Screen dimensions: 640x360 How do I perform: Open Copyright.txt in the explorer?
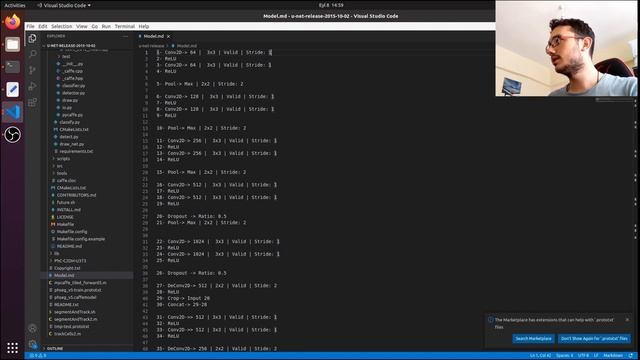pos(67,268)
